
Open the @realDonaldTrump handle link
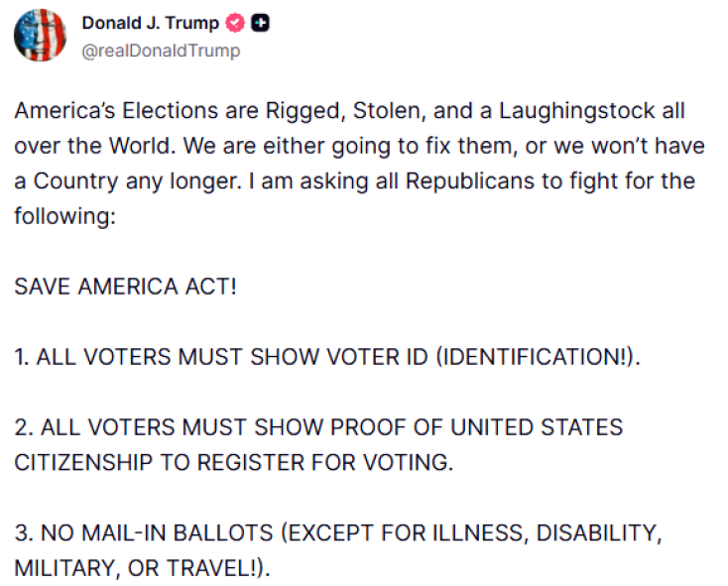[161, 50]
